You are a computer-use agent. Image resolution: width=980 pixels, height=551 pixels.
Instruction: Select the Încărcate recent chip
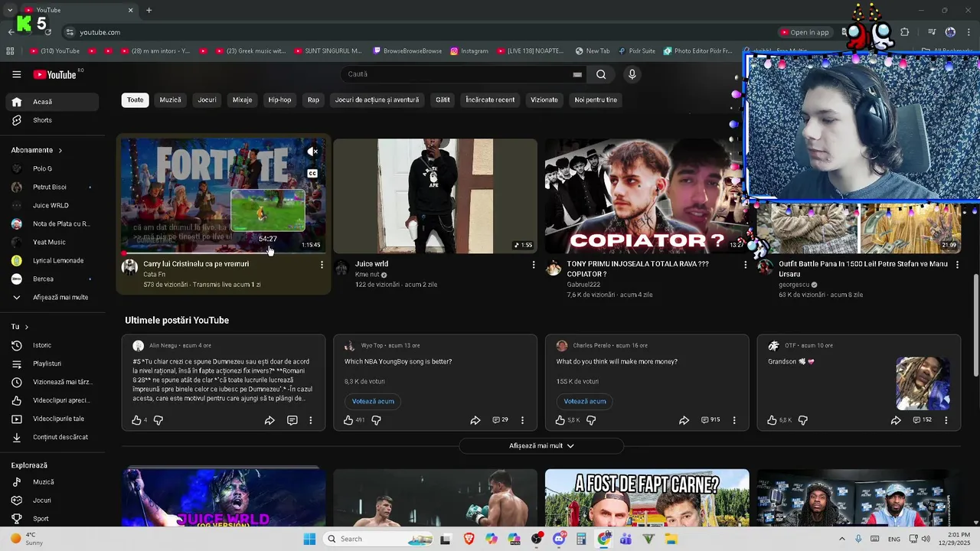(490, 100)
